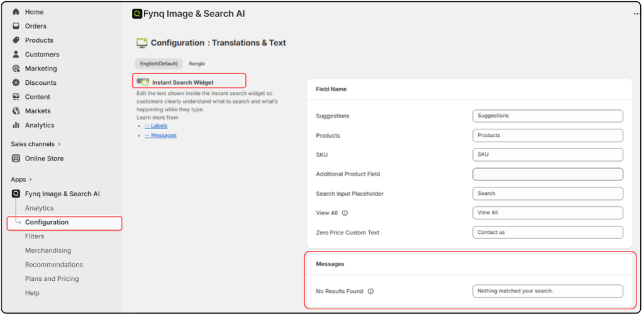The image size is (644, 315).
Task: Open Customers page from sidebar
Action: tap(42, 54)
